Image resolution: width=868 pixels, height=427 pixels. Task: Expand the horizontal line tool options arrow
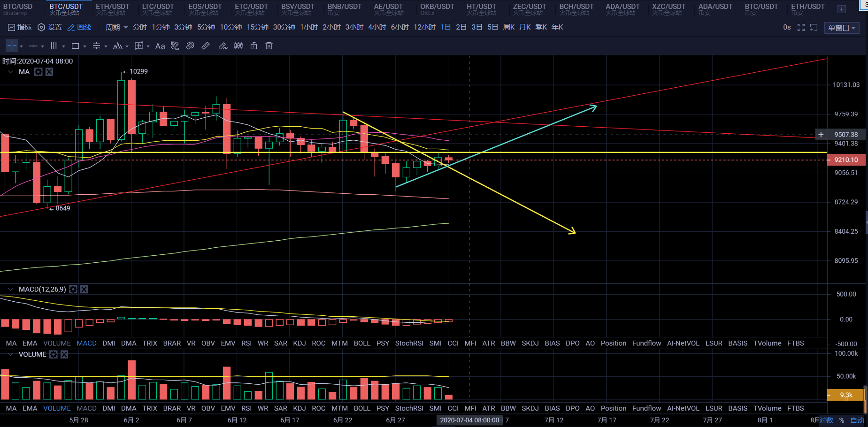point(42,46)
